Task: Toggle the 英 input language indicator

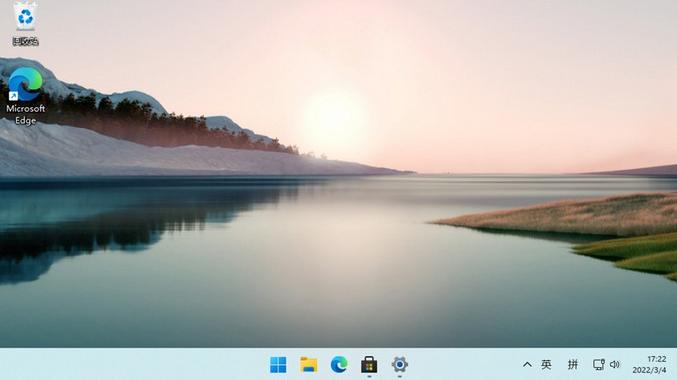Action: (x=546, y=365)
